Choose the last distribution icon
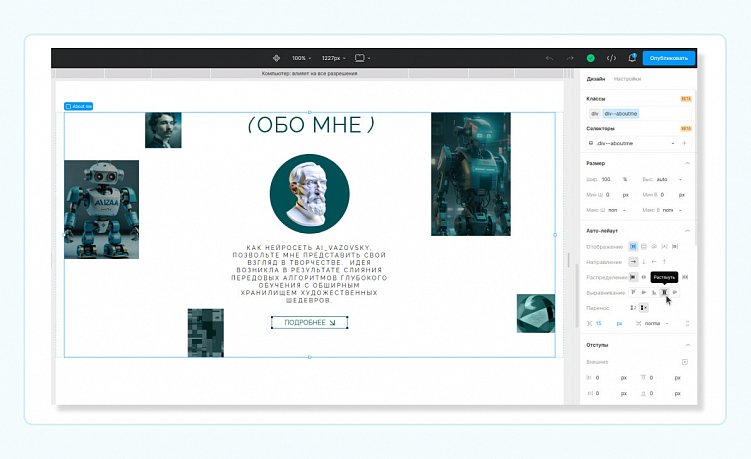The width and height of the screenshot is (751, 459). (x=685, y=277)
